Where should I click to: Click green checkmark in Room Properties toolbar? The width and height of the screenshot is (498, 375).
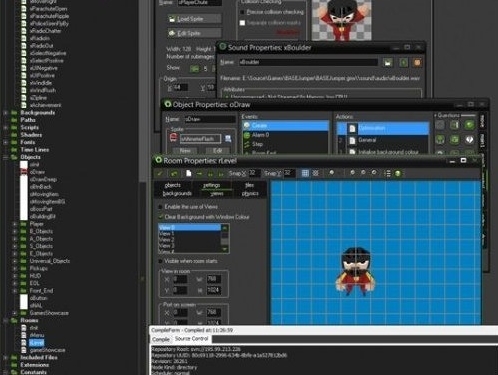(x=160, y=173)
